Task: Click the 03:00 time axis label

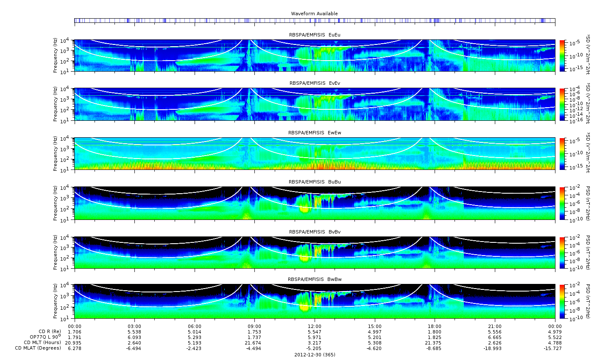Action: point(135,326)
